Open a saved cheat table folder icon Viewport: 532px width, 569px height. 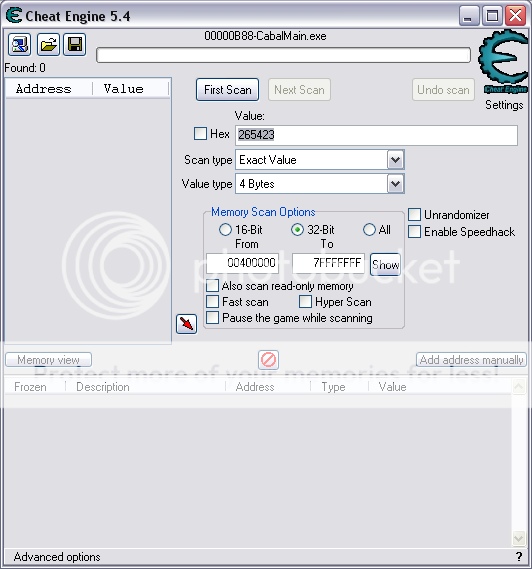coord(48,45)
